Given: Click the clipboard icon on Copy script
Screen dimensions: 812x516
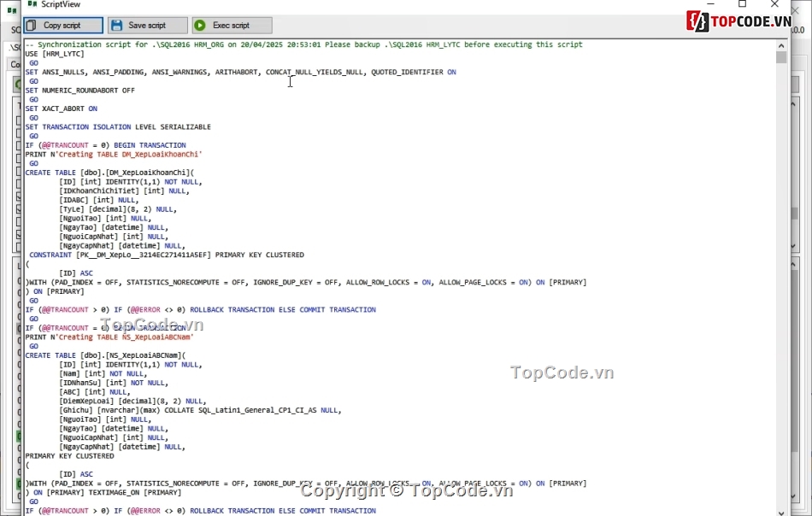Looking at the screenshot, I should (31, 26).
